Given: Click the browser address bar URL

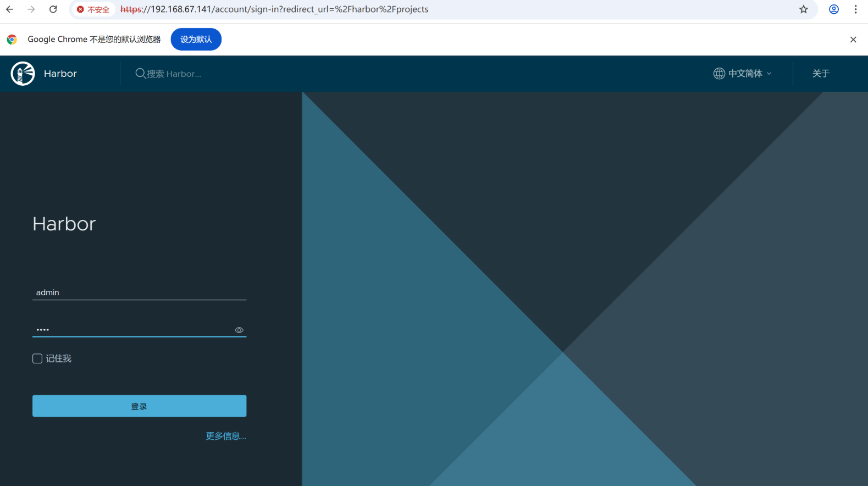Looking at the screenshot, I should 274,9.
